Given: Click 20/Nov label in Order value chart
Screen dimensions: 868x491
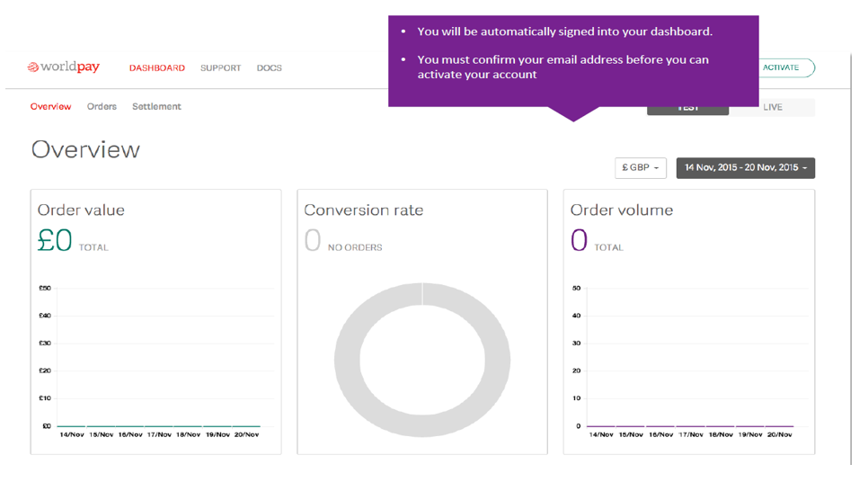Looking at the screenshot, I should point(247,434).
